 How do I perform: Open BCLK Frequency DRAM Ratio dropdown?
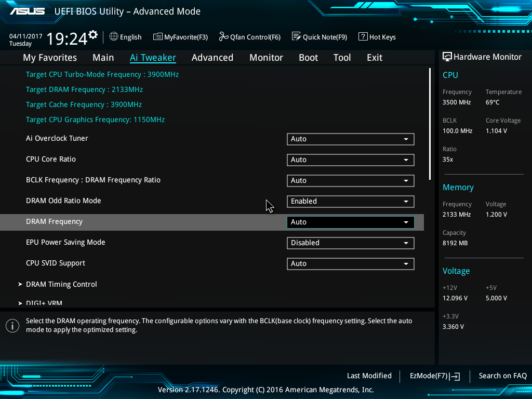[350, 180]
